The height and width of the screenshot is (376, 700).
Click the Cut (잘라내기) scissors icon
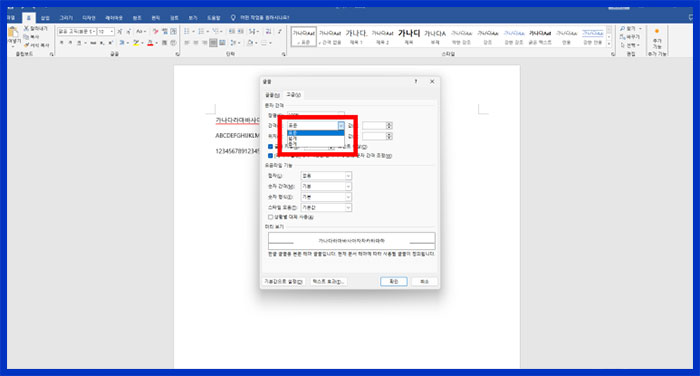coord(26,29)
